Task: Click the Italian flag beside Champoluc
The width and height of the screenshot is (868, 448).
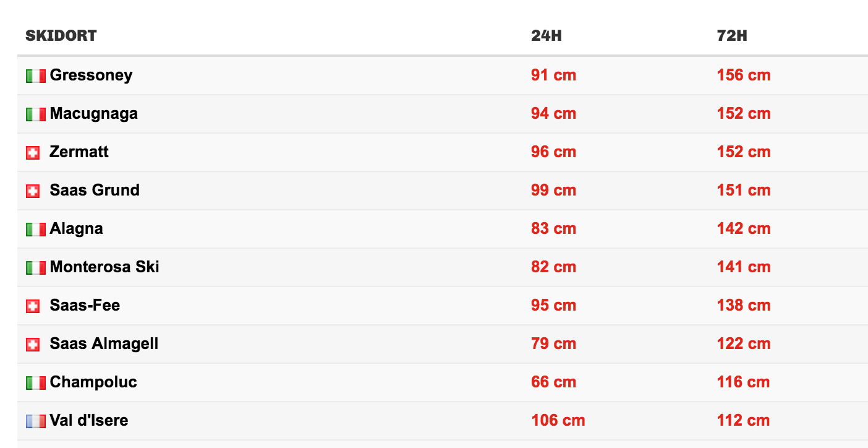Action: point(35,383)
